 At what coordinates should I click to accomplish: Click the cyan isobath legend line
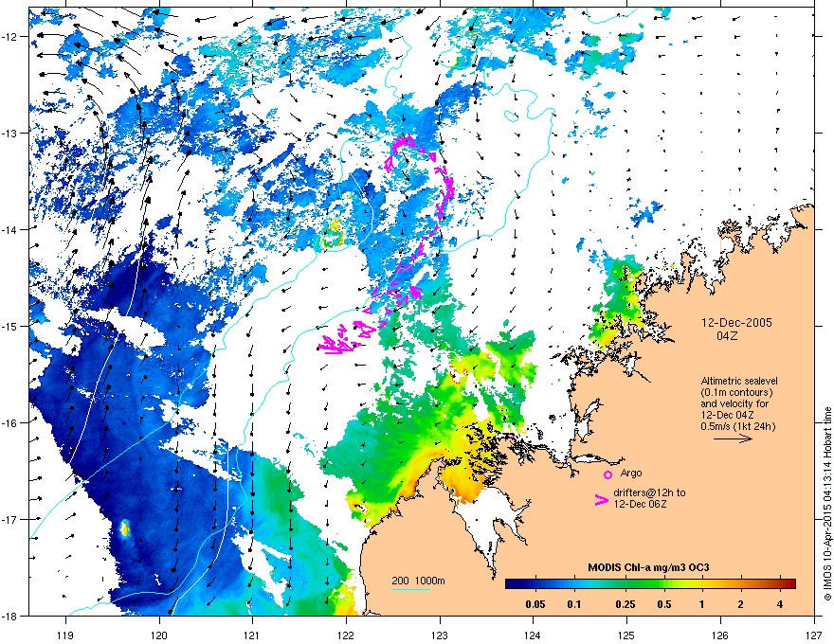pyautogui.click(x=411, y=589)
